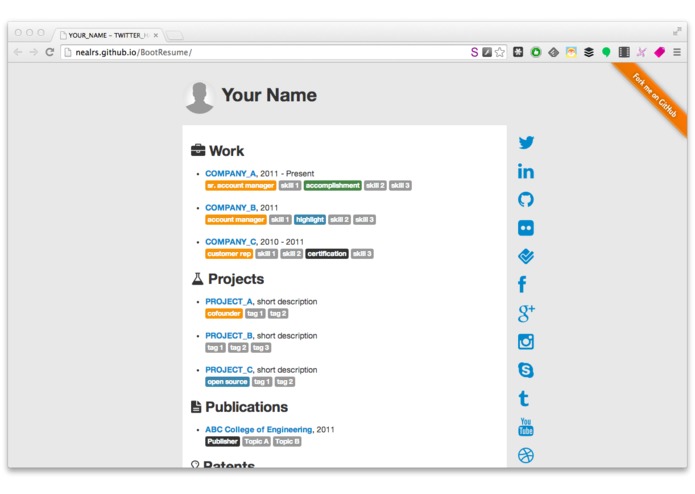Click the Publications section heading
This screenshot has height=494, width=695.
pyautogui.click(x=239, y=407)
